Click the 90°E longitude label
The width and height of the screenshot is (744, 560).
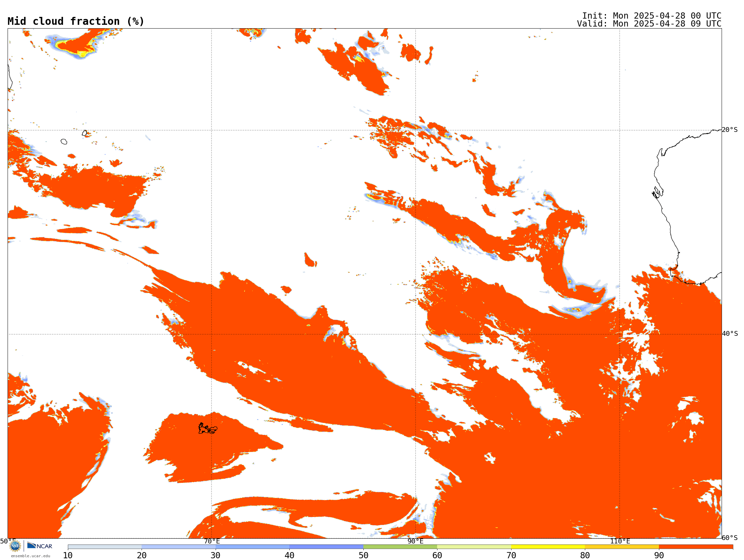415,541
